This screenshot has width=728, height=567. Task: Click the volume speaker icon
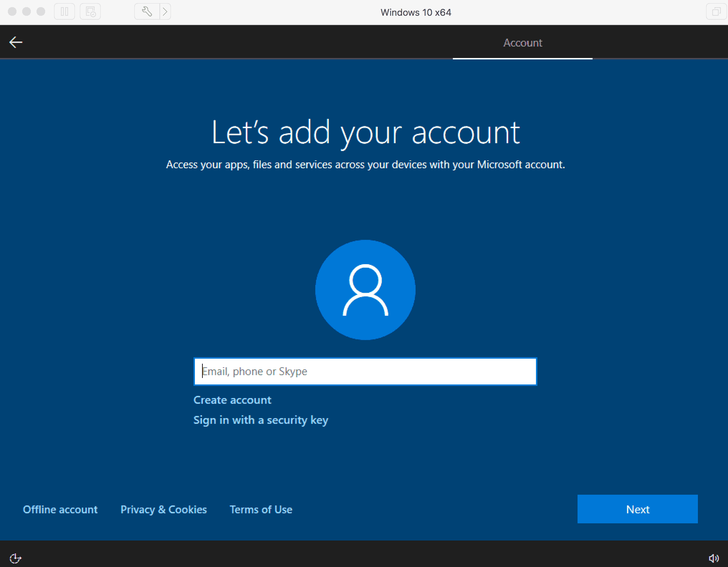[x=714, y=558]
